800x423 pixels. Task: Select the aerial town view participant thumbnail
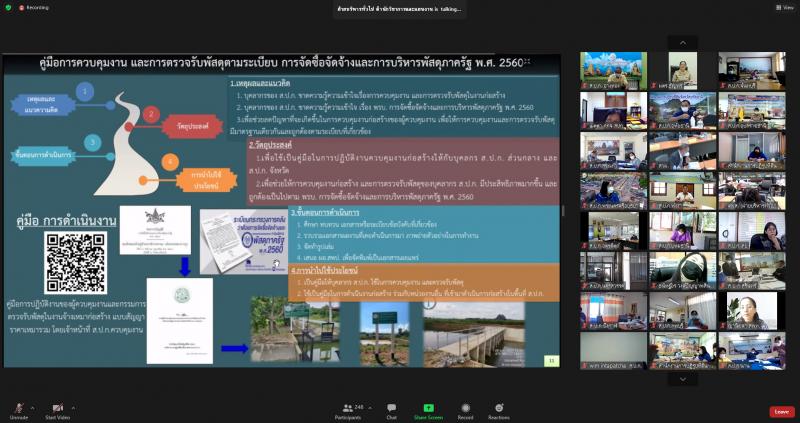click(x=613, y=191)
